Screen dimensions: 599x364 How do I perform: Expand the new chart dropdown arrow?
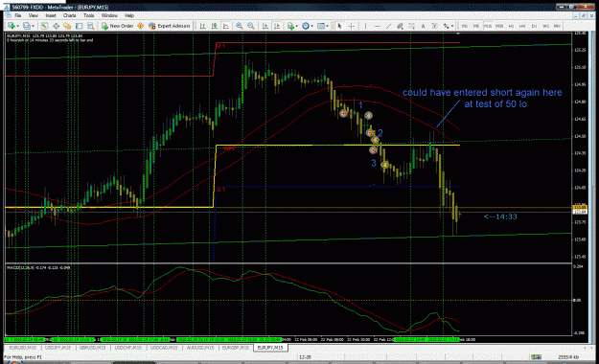pyautogui.click(x=17, y=26)
